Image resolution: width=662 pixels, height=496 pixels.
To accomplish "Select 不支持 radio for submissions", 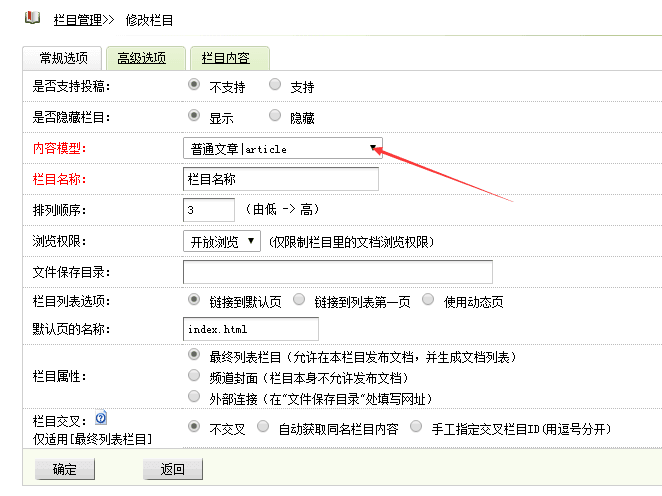I will [194, 86].
